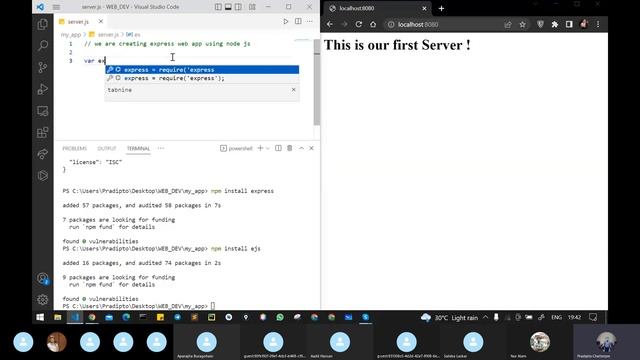Switch to the PROBLEMS panel tab
The height and width of the screenshot is (360, 640).
tap(75, 148)
